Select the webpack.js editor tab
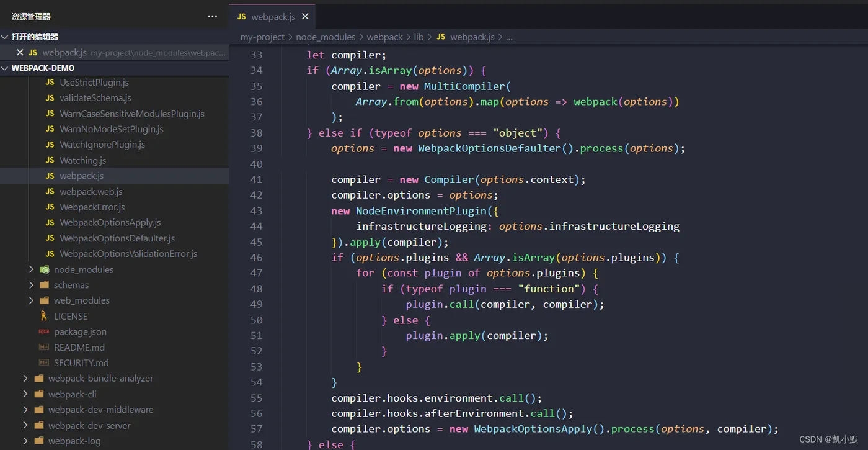The image size is (868, 450). point(273,17)
